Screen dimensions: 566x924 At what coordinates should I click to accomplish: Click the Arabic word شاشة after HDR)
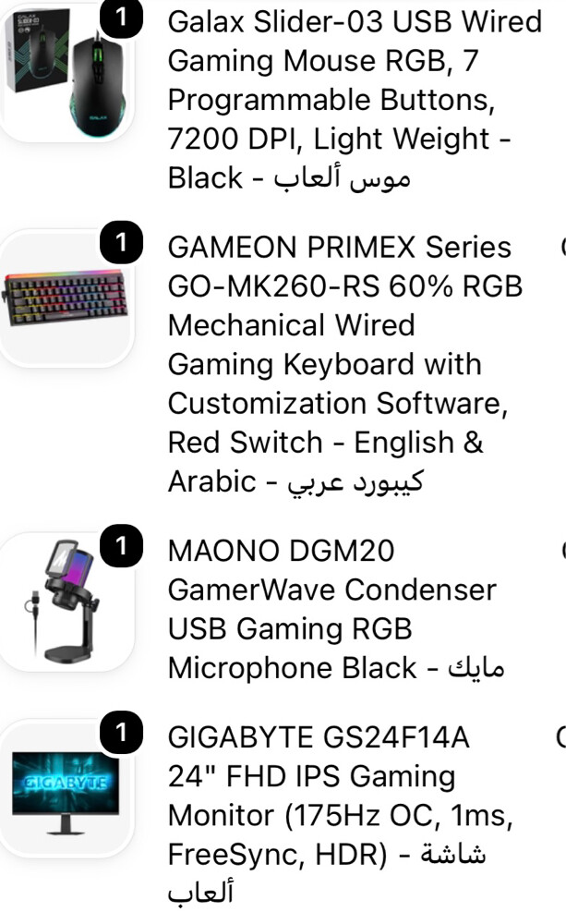point(453,855)
